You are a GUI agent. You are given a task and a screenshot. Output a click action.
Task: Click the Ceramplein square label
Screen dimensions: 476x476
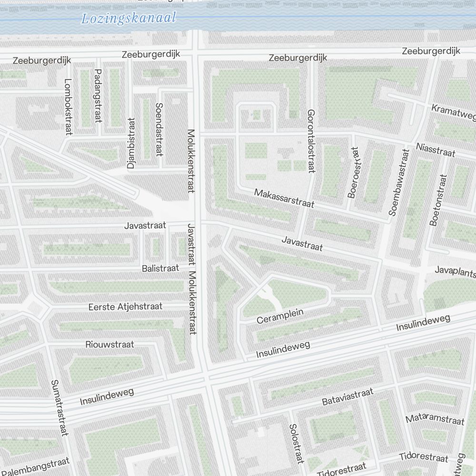[x=280, y=317]
